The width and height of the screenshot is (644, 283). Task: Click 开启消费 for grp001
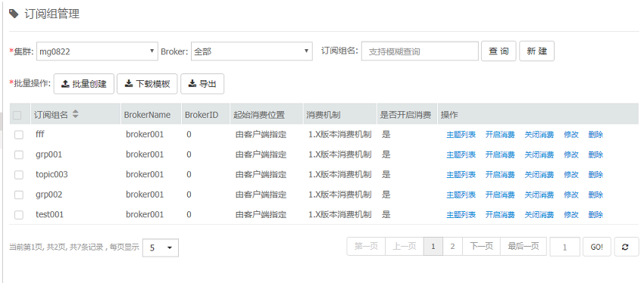pyautogui.click(x=500, y=154)
